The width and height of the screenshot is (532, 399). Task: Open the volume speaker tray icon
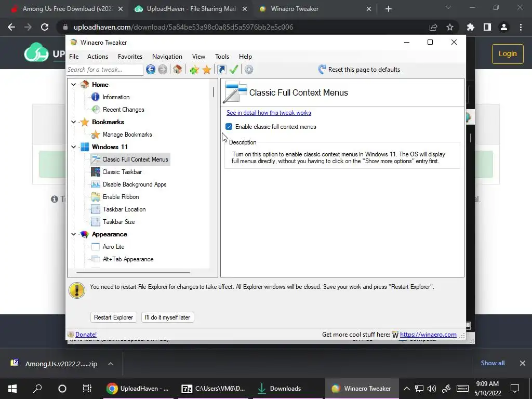pyautogui.click(x=432, y=389)
